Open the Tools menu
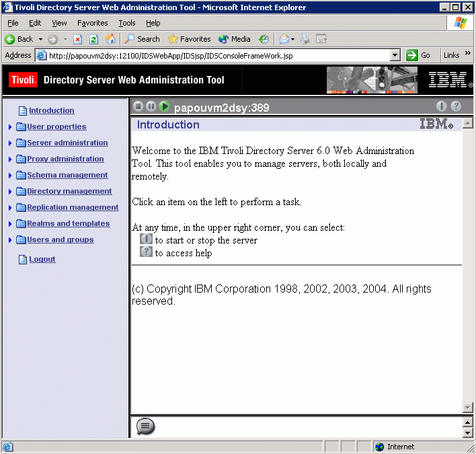Image resolution: width=476 pixels, height=454 pixels. pyautogui.click(x=127, y=23)
